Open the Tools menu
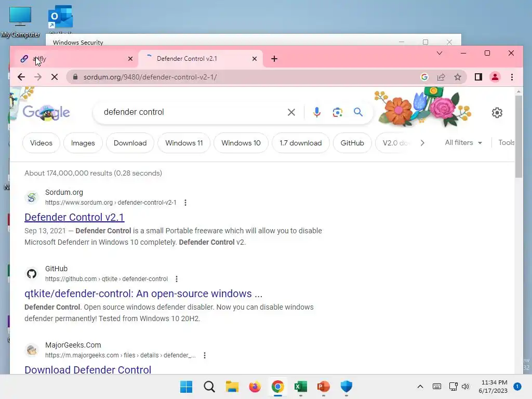 (x=506, y=142)
